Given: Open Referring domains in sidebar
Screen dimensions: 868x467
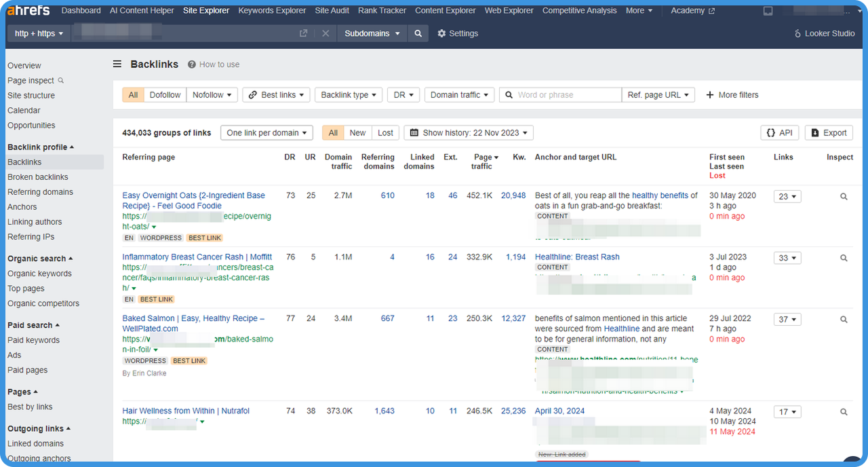Looking at the screenshot, I should click(40, 192).
